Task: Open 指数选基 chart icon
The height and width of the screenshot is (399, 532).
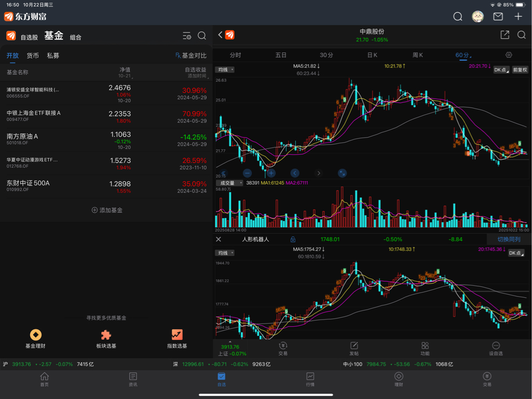Action: tap(177, 339)
